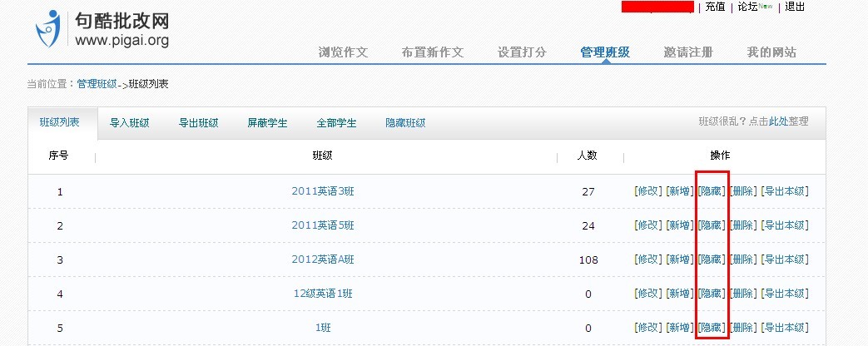This screenshot has height=346, width=868.
Task: Click 删除 for 2012英语A班
Action: point(743,259)
